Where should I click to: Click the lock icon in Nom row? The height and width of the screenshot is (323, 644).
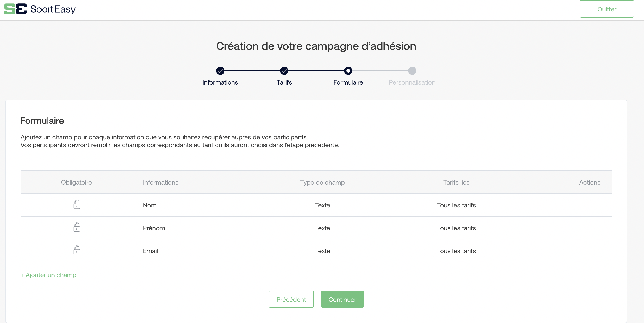(x=77, y=204)
